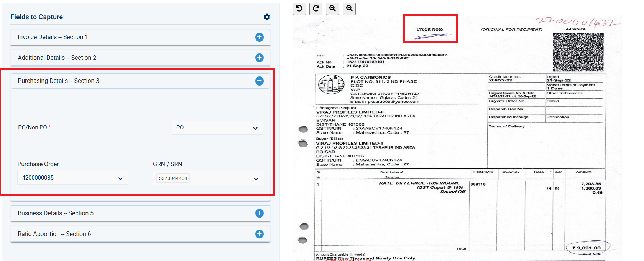This screenshot has height=261, width=644.
Task: Click the Ack Date 21-Sep-22 value
Action: click(x=357, y=66)
